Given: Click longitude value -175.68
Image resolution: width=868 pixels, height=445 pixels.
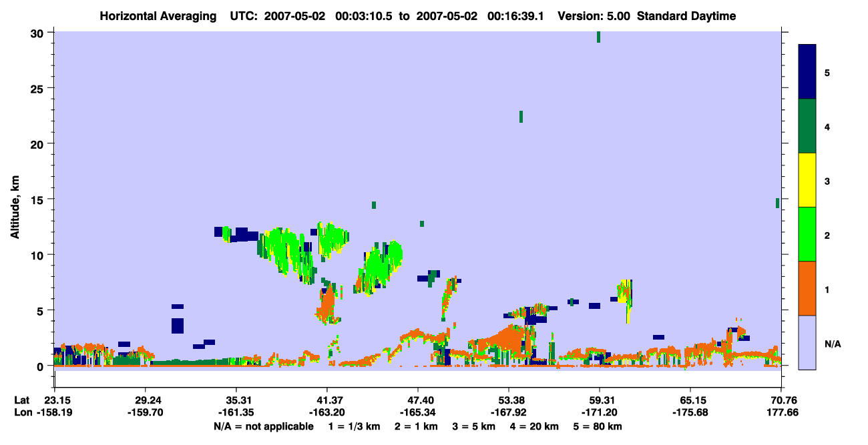Looking at the screenshot, I should pyautogui.click(x=690, y=413).
